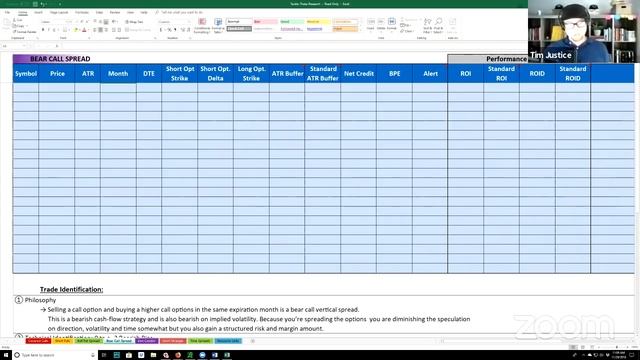Screen dimensions: 640x360
Task: Click the Short Opt. Delta column header
Action: pyautogui.click(x=216, y=74)
